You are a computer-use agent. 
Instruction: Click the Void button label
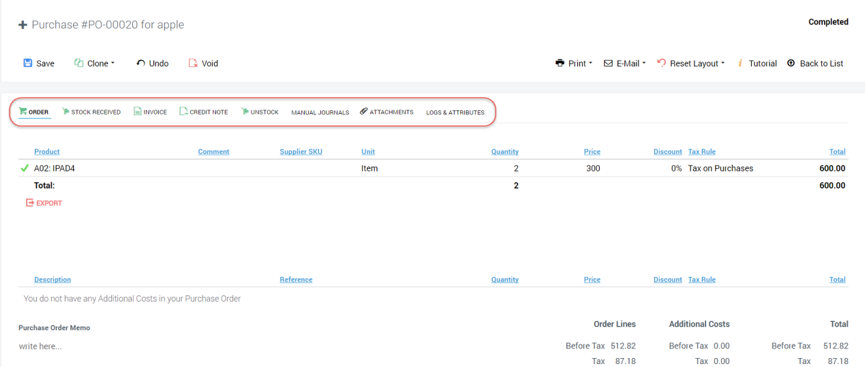pyautogui.click(x=210, y=63)
